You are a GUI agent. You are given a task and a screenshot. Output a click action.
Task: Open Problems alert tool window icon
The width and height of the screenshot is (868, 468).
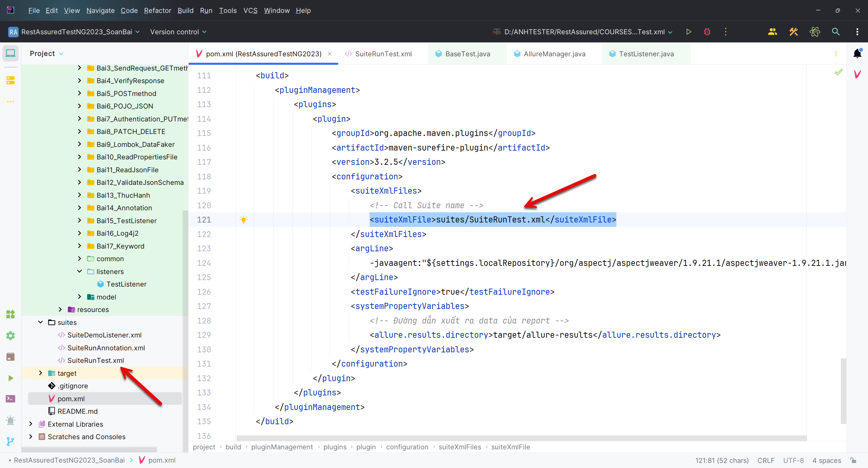point(11,420)
